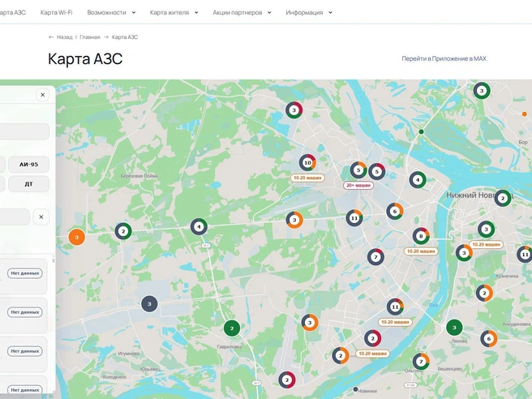This screenshot has height=399, width=532.
Task: Select the solid dark-blue marker numbered 3
Action: (149, 303)
